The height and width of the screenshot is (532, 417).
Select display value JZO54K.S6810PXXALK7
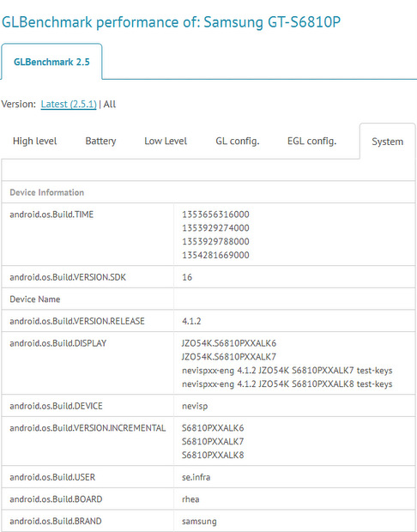[x=229, y=357]
